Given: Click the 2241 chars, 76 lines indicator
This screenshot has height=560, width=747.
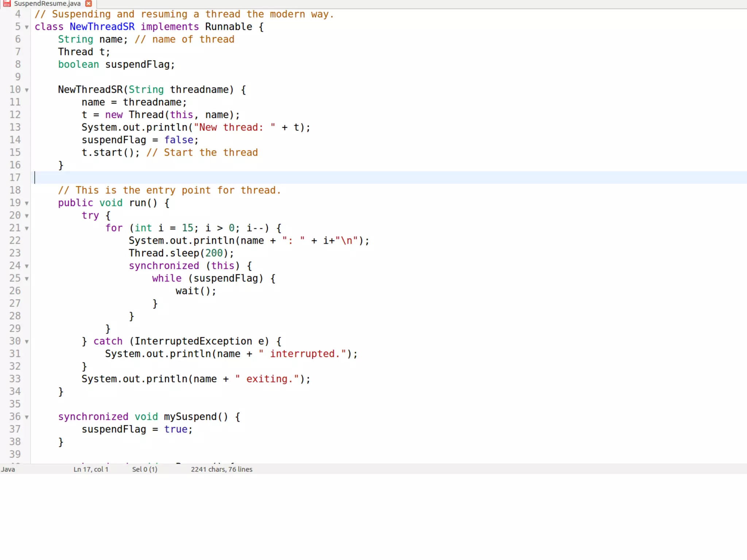Looking at the screenshot, I should tap(221, 469).
